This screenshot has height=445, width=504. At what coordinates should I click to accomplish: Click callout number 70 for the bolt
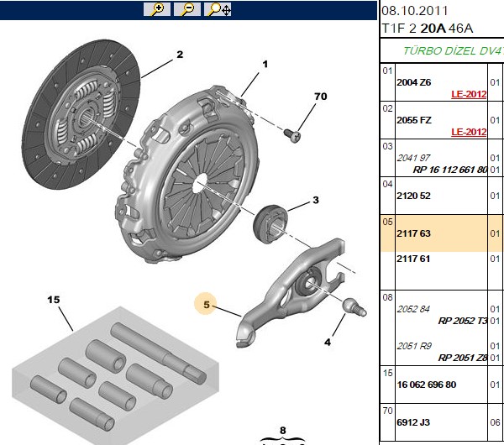321,97
